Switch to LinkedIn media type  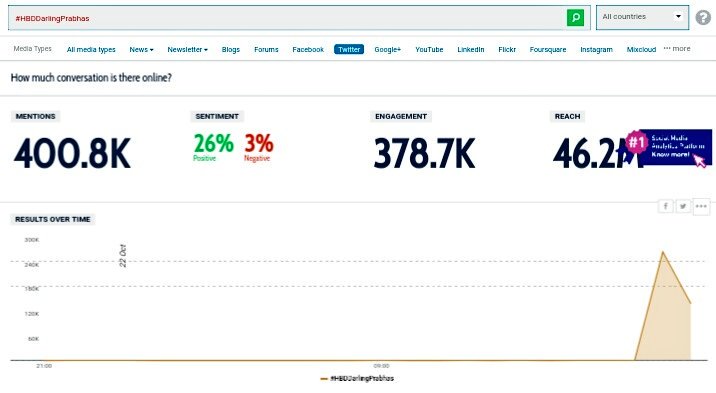(x=471, y=49)
